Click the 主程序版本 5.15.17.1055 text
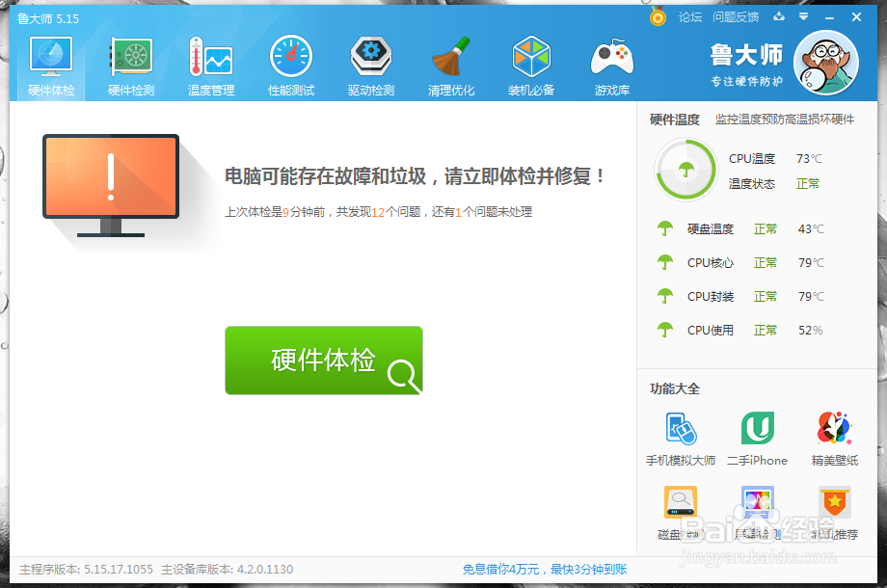 [x=86, y=570]
